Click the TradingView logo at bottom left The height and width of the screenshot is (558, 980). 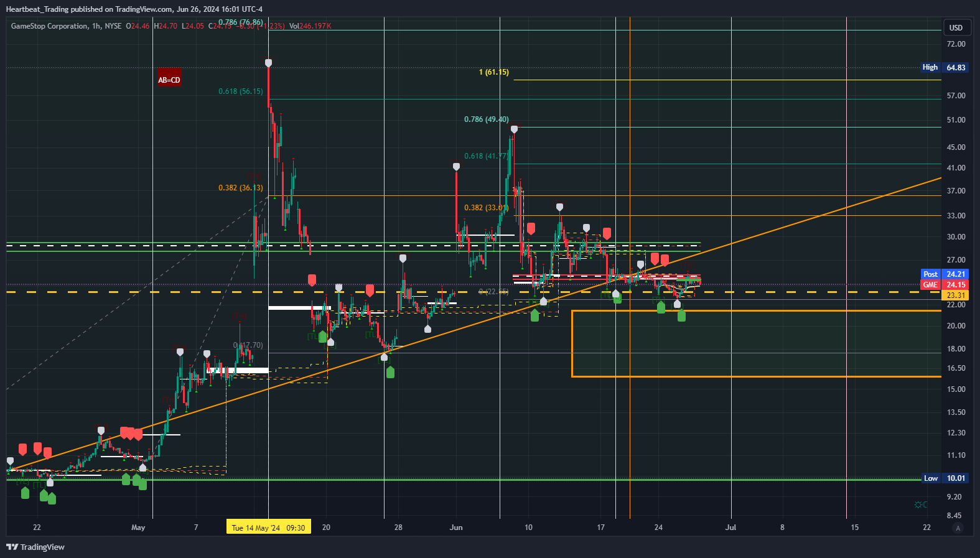point(35,547)
